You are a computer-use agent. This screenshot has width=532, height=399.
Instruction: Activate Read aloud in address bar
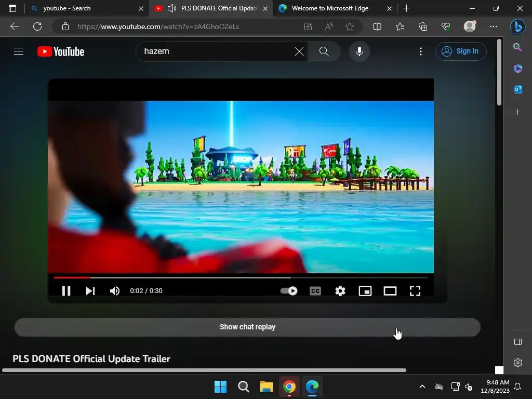(x=329, y=26)
